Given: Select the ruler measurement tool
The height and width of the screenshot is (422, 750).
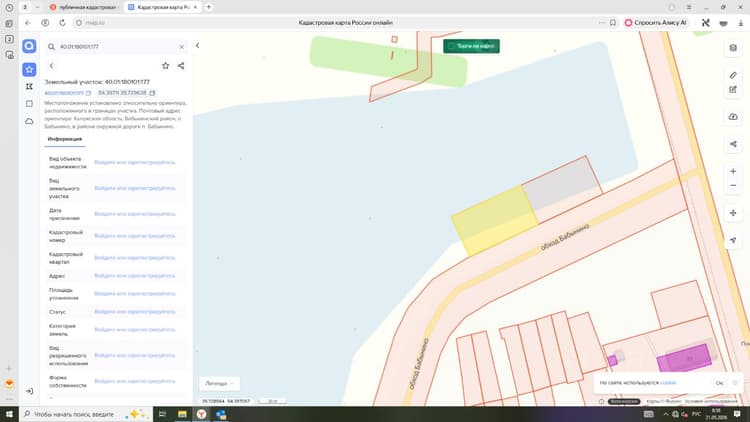Looking at the screenshot, I should [x=733, y=75].
